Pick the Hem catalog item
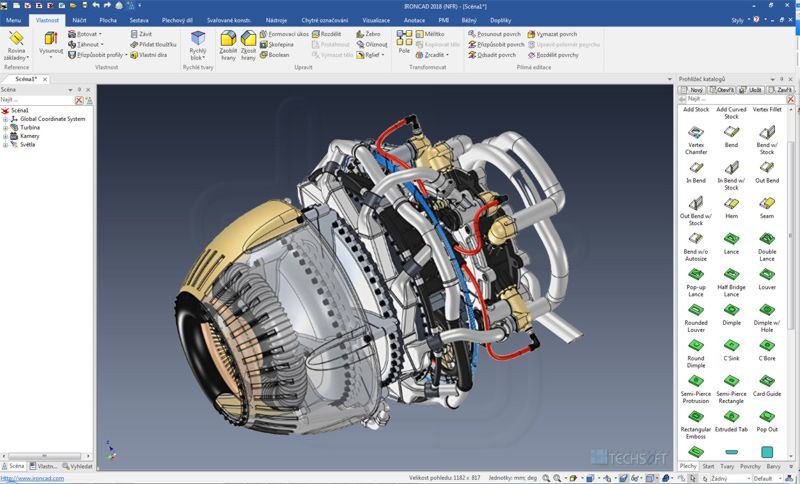 coord(731,208)
